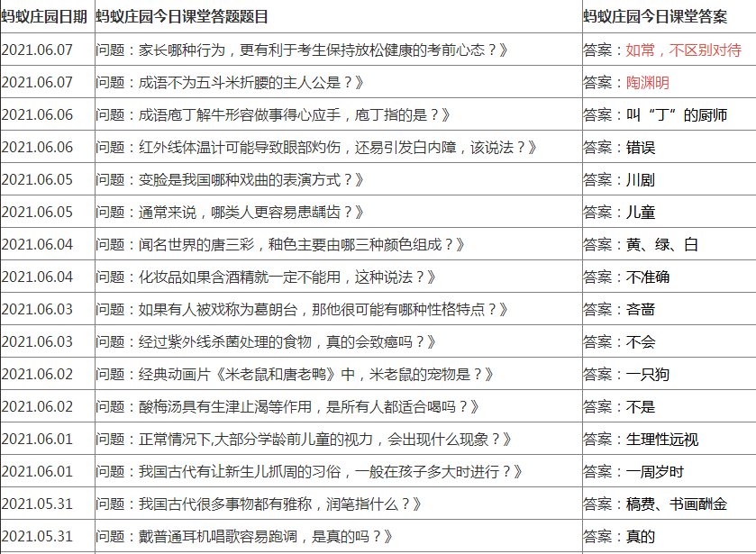This screenshot has width=756, height=554.
Task: Select answer 吝啬
Action: click(641, 309)
